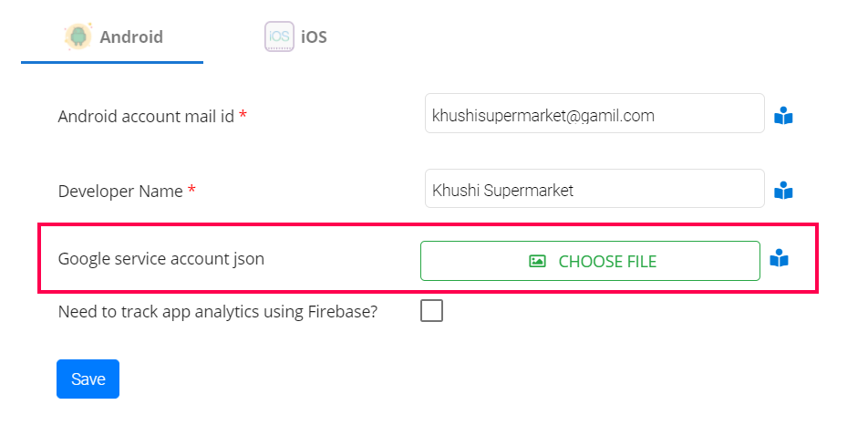Click the red asterisk after Developer Name
Image resolution: width=868 pixels, height=436 pixels.
click(191, 191)
